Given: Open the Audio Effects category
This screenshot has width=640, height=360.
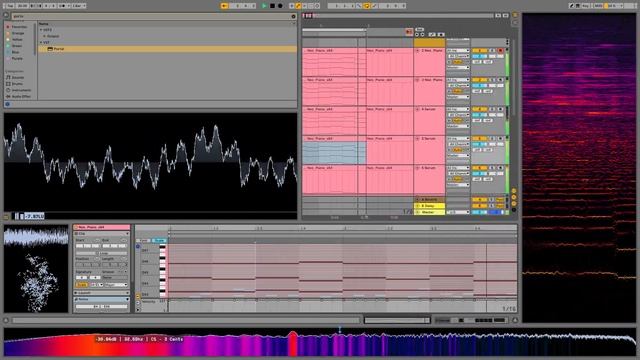Looking at the screenshot, I should [x=18, y=96].
